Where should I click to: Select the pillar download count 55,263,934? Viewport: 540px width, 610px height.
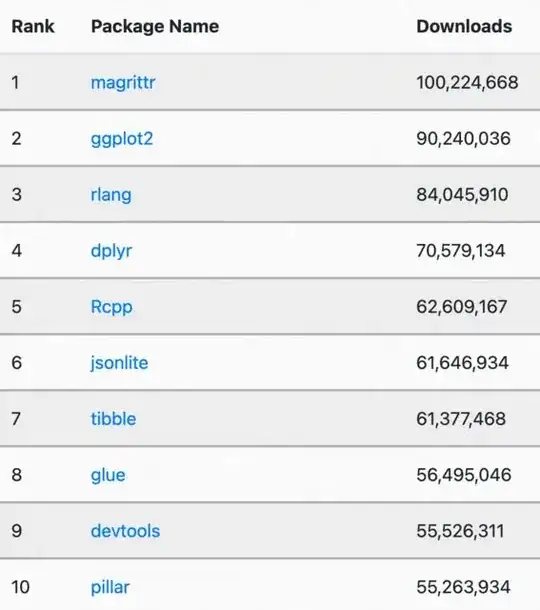point(463,587)
